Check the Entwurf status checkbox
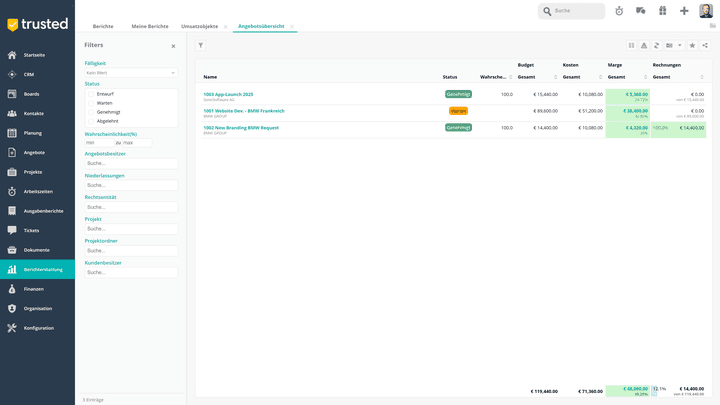This screenshot has height=405, width=720. 91,94
